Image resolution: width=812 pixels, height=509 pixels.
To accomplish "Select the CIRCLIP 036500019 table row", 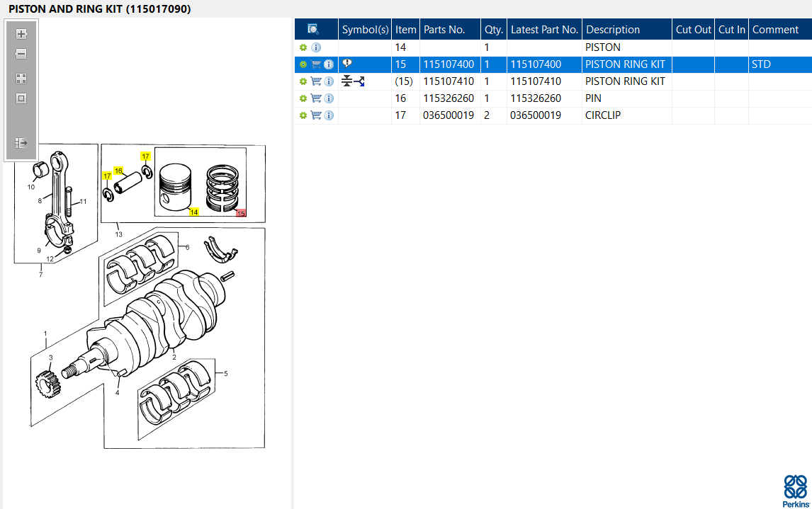I will [553, 115].
